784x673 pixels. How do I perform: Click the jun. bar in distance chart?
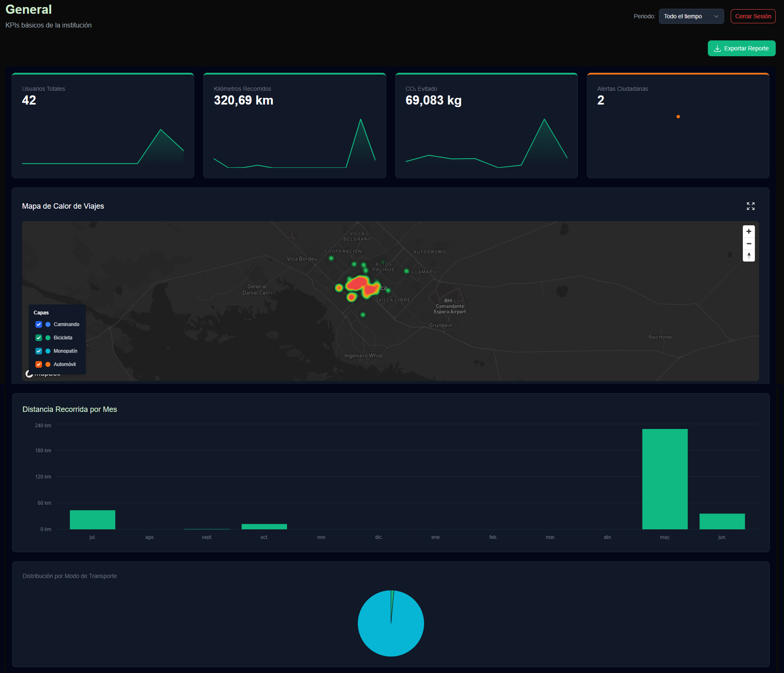(x=722, y=521)
